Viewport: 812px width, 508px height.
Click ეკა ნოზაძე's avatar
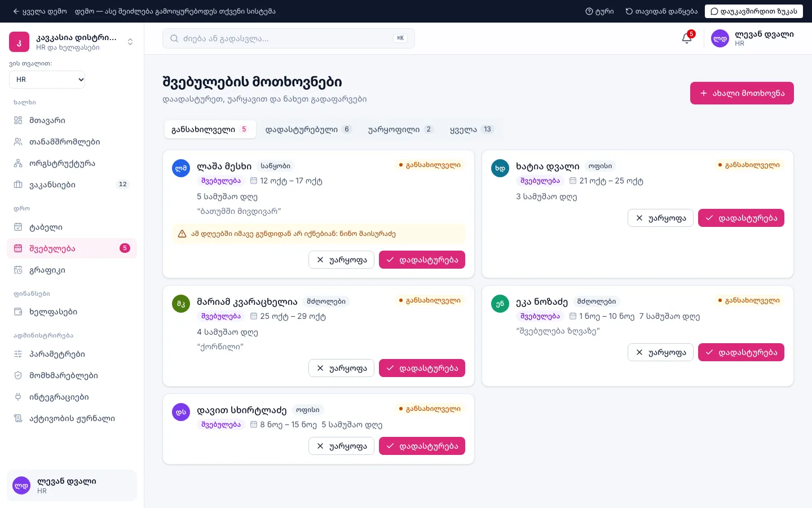500,304
